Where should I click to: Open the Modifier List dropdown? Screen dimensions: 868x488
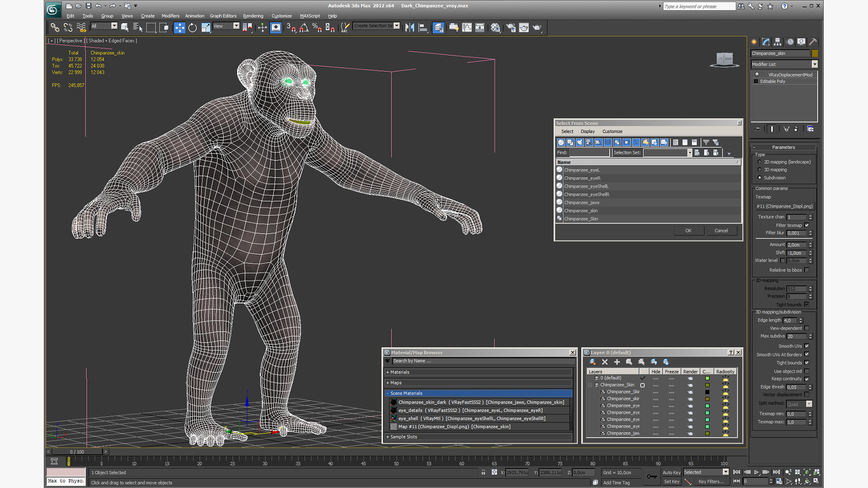[815, 64]
